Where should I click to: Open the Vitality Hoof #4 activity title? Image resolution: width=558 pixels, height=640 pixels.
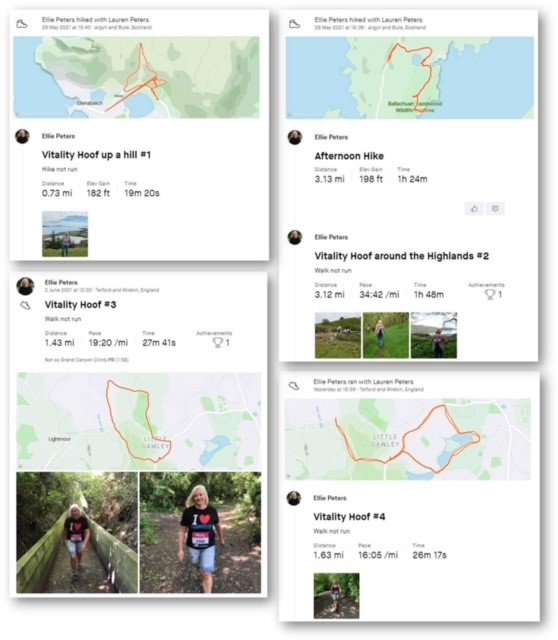coord(349,517)
